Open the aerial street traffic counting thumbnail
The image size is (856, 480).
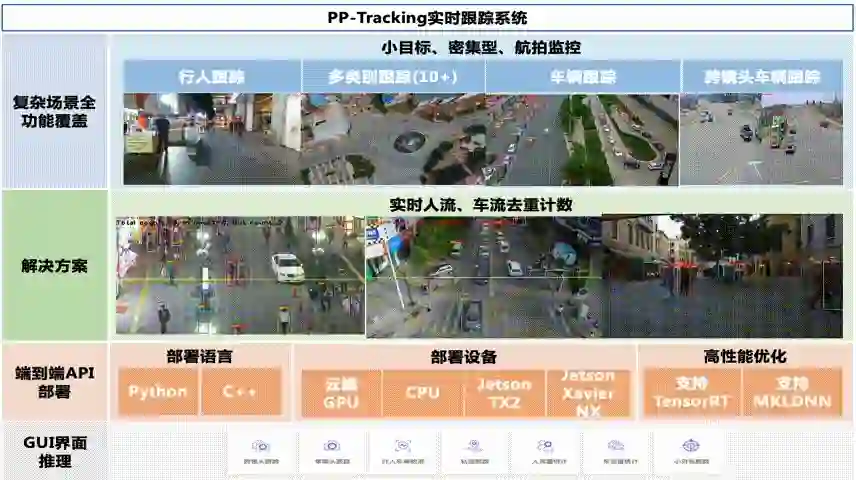(484, 276)
